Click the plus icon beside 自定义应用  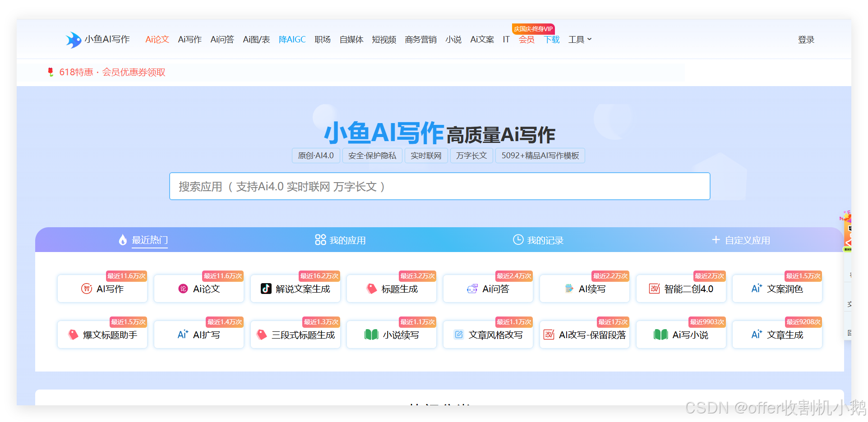point(716,240)
